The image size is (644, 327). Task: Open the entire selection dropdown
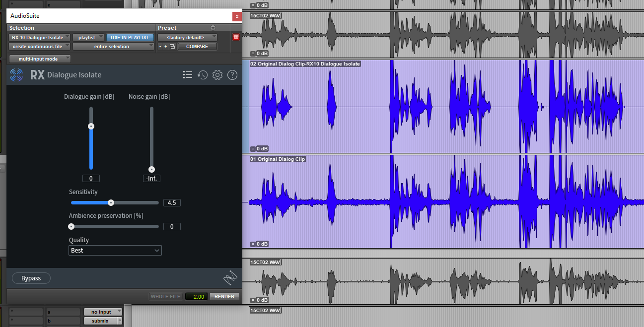coord(114,47)
